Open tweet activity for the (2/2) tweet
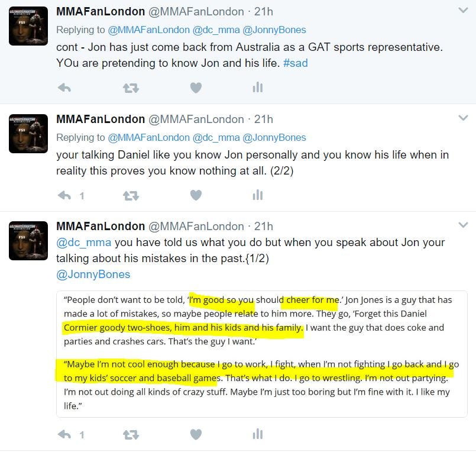 pos(257,195)
